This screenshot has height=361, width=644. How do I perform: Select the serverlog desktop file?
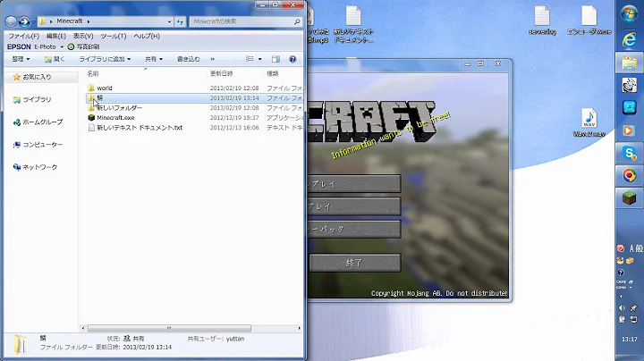(542, 20)
